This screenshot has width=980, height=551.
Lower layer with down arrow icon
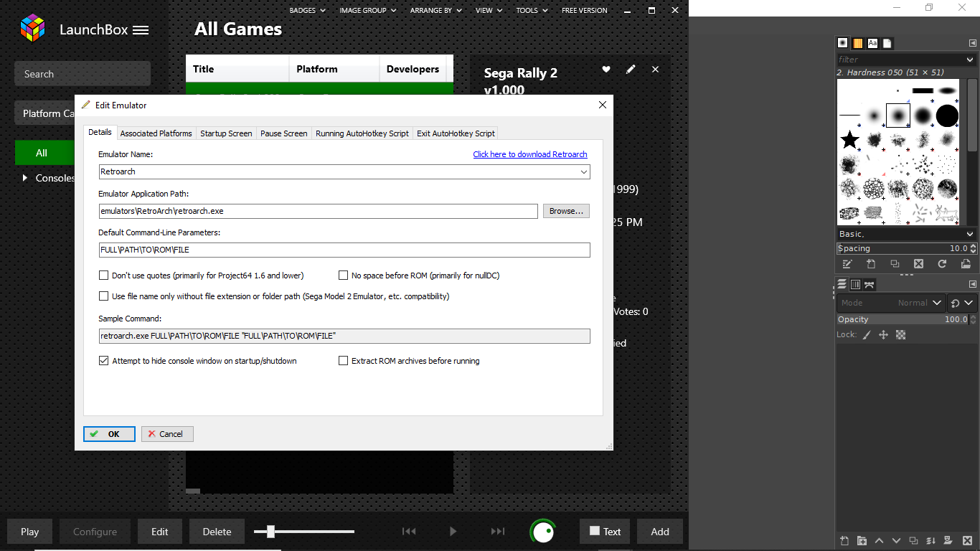coord(896,541)
